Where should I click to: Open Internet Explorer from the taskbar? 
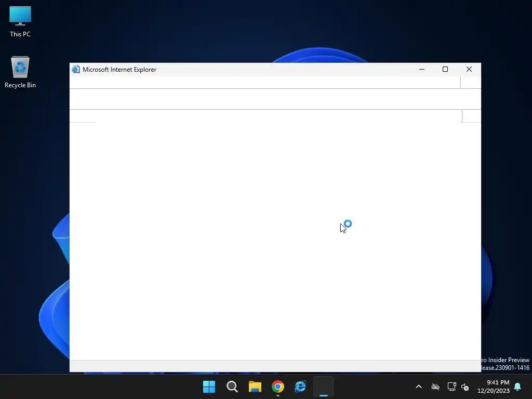tap(301, 387)
